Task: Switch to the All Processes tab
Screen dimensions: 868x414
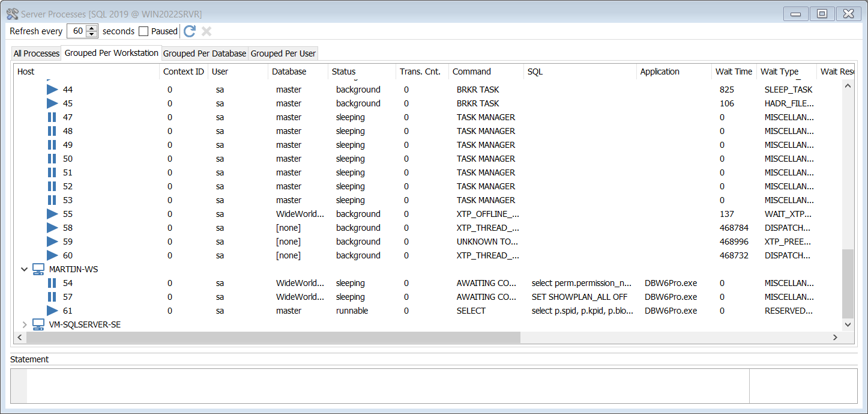Action: 37,53
